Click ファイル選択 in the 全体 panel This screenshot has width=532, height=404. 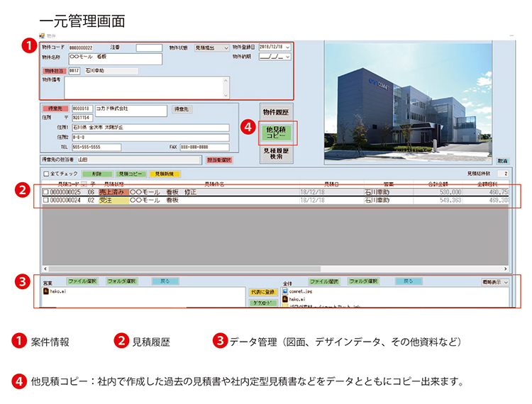click(324, 281)
